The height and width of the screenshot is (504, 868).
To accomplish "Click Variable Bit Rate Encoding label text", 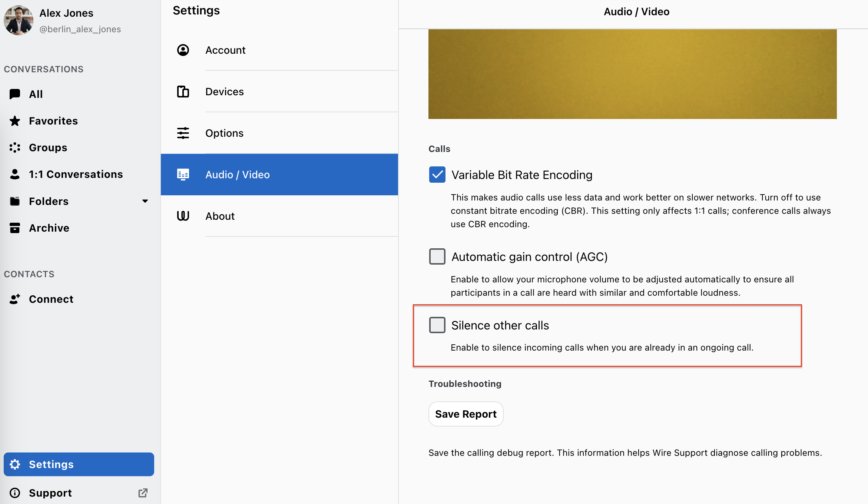I will pos(522,175).
